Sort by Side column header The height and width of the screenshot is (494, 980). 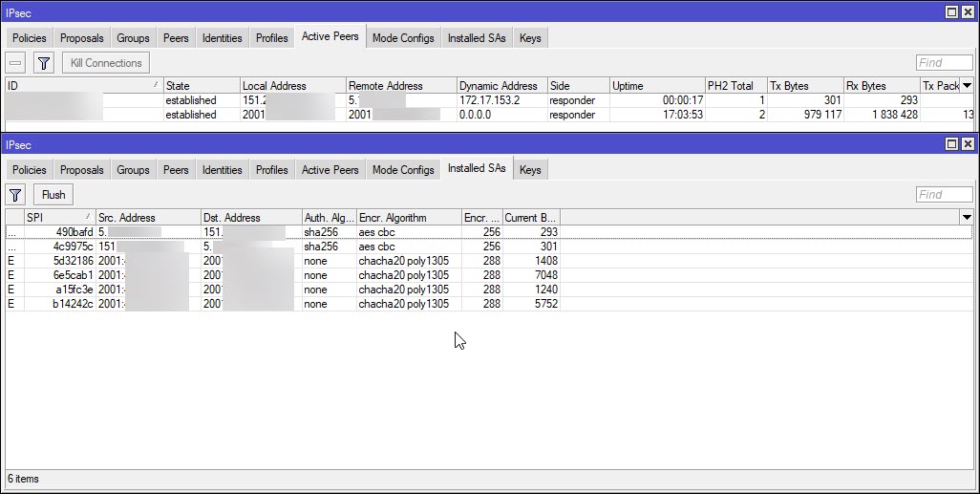[578, 86]
